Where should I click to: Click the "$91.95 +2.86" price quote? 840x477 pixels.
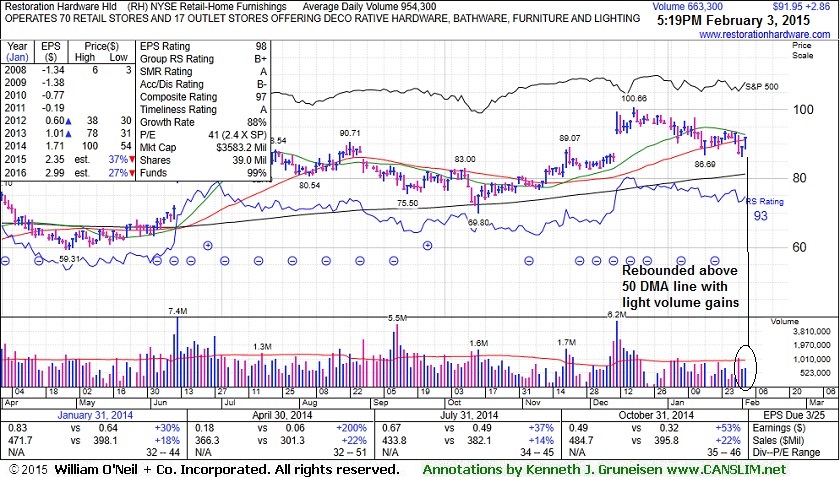click(x=801, y=7)
